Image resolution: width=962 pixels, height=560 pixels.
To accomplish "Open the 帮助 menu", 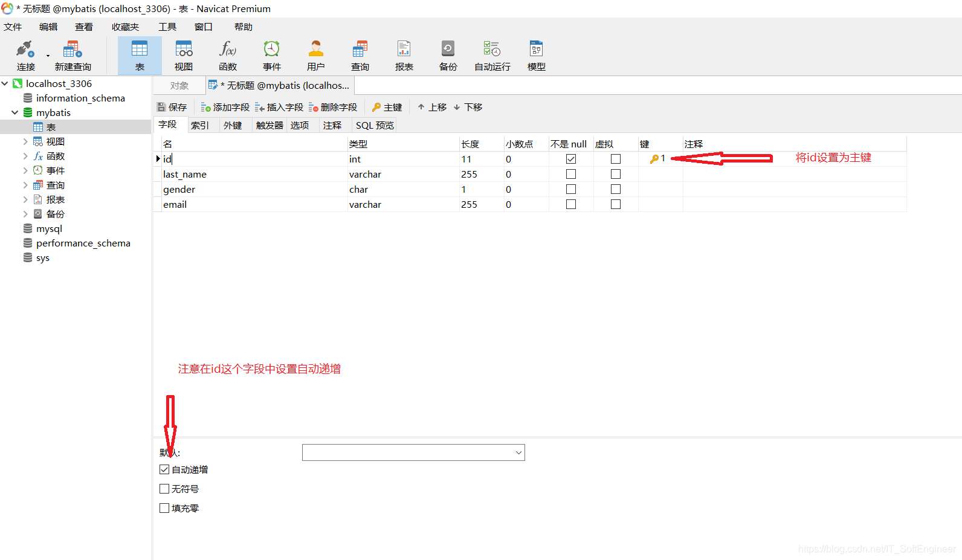I will [x=244, y=27].
